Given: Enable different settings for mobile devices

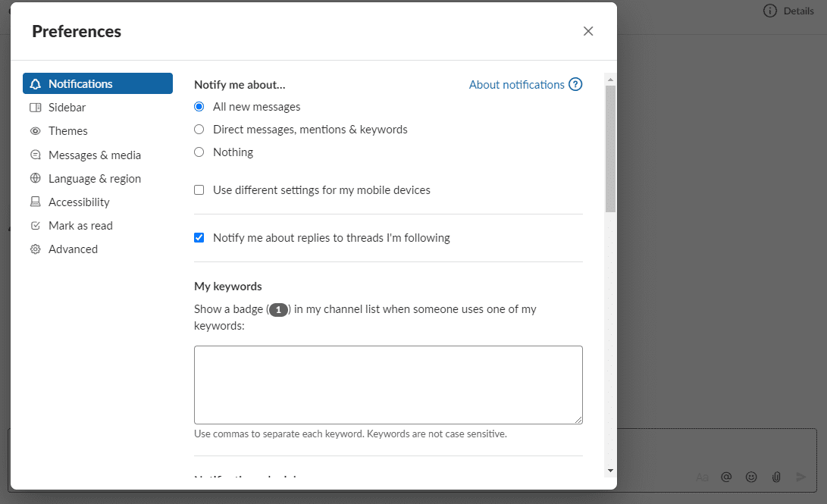Looking at the screenshot, I should [199, 189].
